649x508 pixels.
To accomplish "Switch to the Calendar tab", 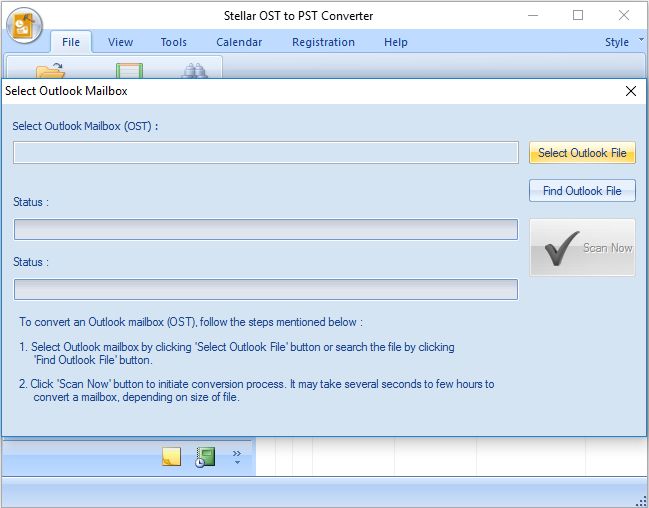I will pos(239,42).
